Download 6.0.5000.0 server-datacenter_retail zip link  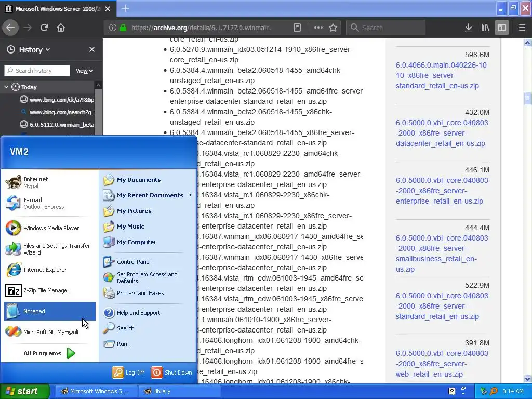442,133
